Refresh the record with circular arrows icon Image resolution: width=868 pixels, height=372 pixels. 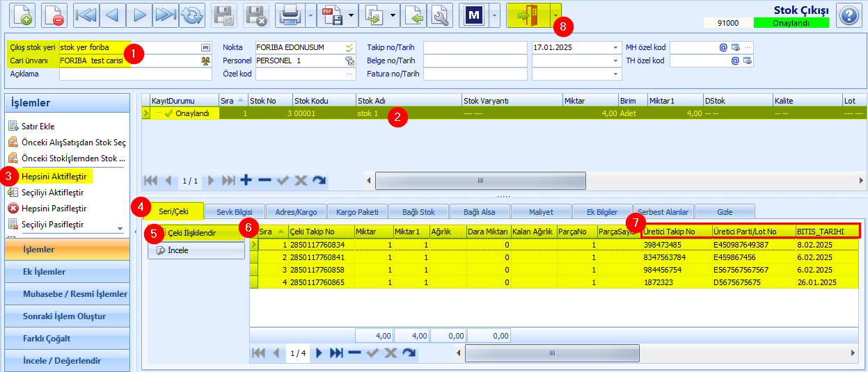[x=191, y=15]
